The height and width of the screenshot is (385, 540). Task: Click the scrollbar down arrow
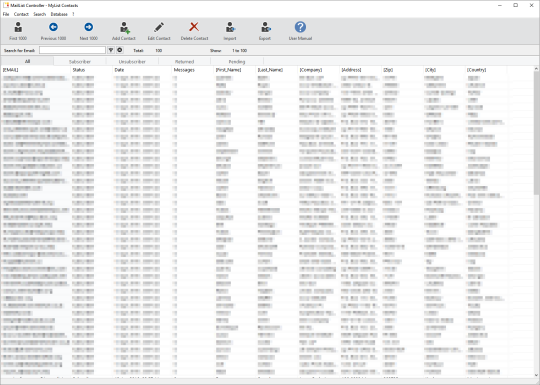click(x=537, y=375)
